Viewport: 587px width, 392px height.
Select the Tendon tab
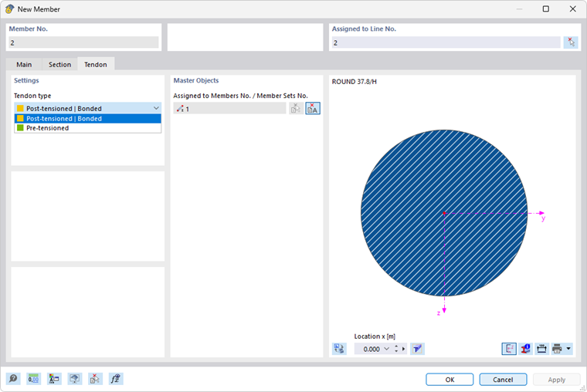point(96,64)
